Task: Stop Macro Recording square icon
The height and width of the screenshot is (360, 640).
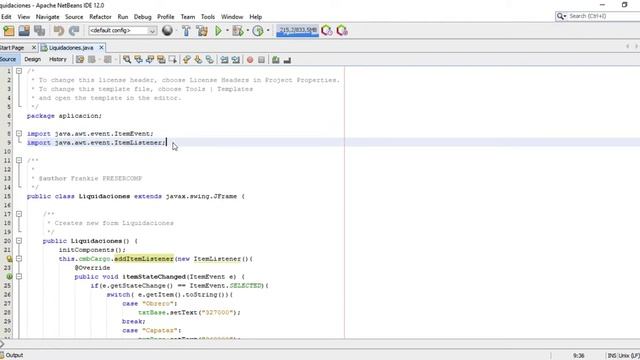Action: pyautogui.click(x=261, y=60)
